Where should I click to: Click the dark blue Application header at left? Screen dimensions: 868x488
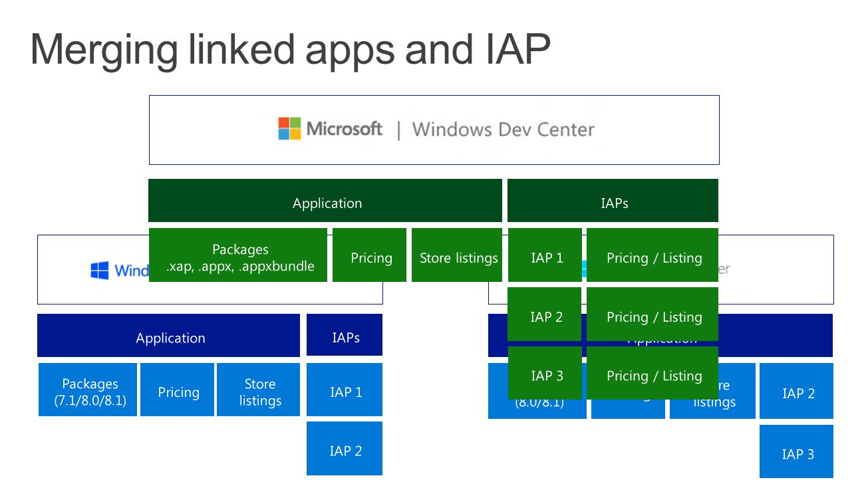tap(169, 336)
